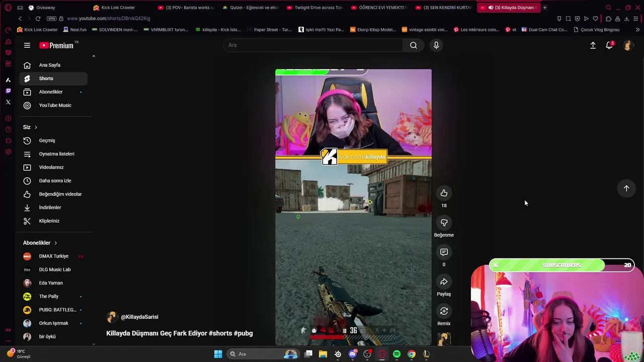644x362 pixels.
Task: Open DMAX Turkiye channel subscription
Action: tap(53, 256)
